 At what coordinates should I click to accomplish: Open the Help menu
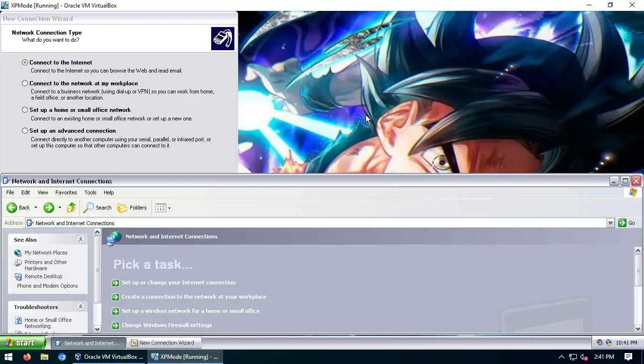[x=108, y=192]
